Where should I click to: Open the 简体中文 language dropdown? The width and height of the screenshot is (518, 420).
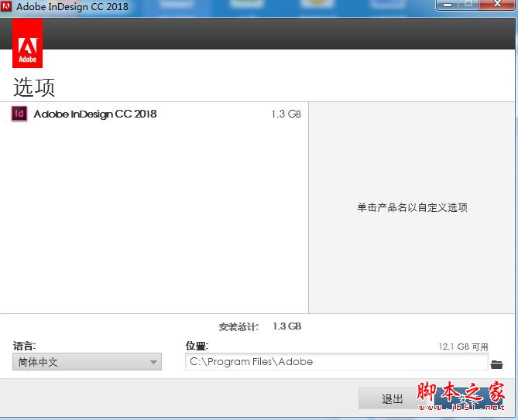pyautogui.click(x=87, y=362)
